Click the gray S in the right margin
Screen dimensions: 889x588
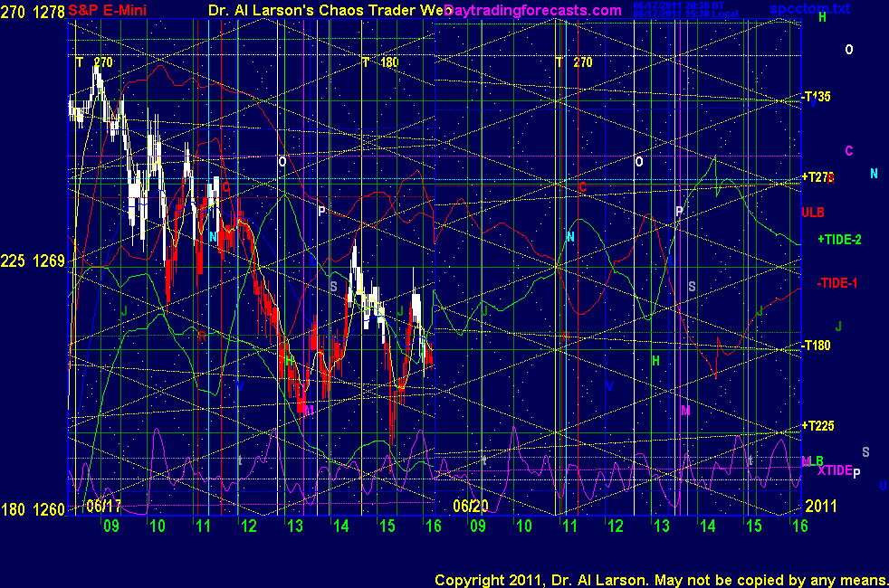pyautogui.click(x=865, y=452)
